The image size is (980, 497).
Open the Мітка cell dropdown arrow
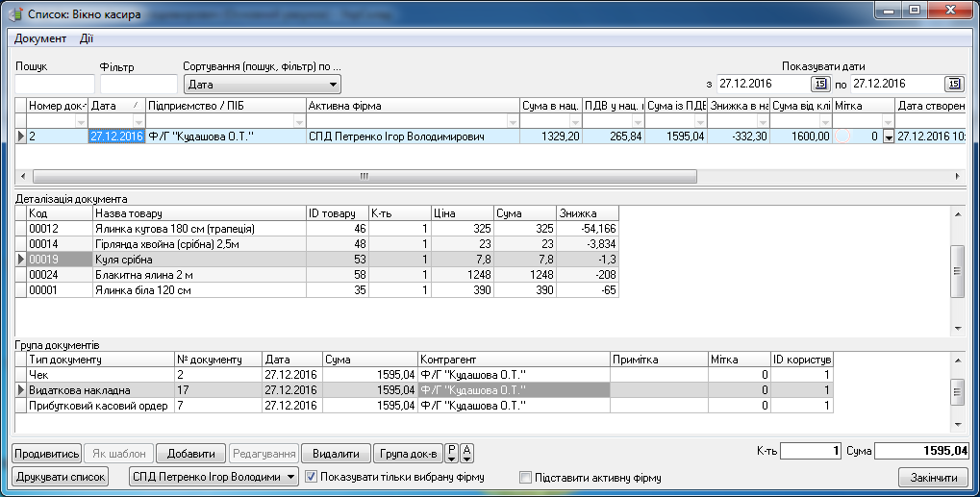tap(888, 137)
